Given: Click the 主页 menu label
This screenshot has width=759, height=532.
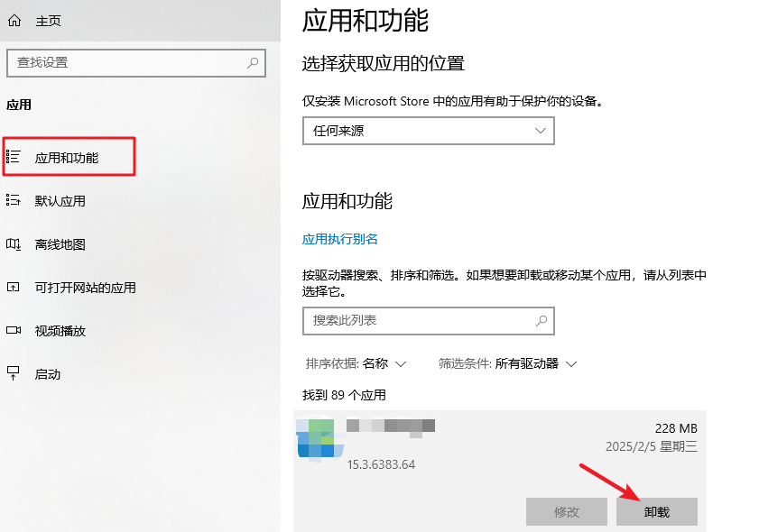Looking at the screenshot, I should click(x=48, y=19).
